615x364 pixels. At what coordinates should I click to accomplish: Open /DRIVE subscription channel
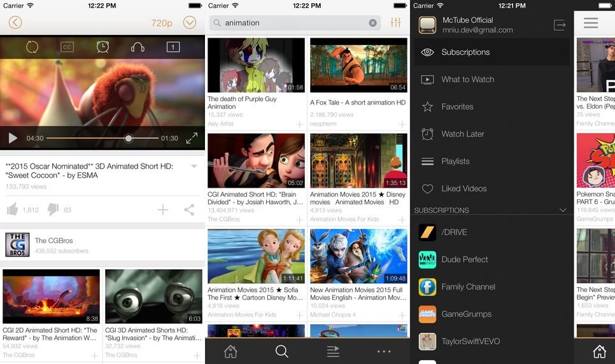coord(492,232)
